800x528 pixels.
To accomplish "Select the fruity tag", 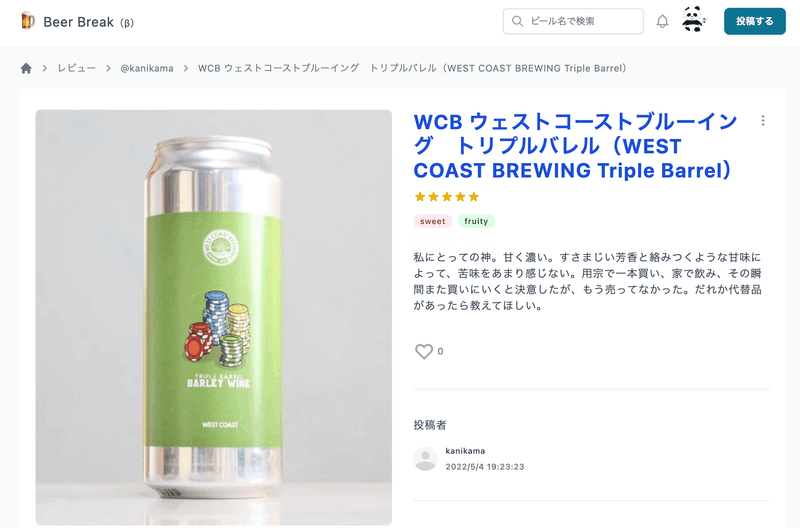I will pos(476,221).
